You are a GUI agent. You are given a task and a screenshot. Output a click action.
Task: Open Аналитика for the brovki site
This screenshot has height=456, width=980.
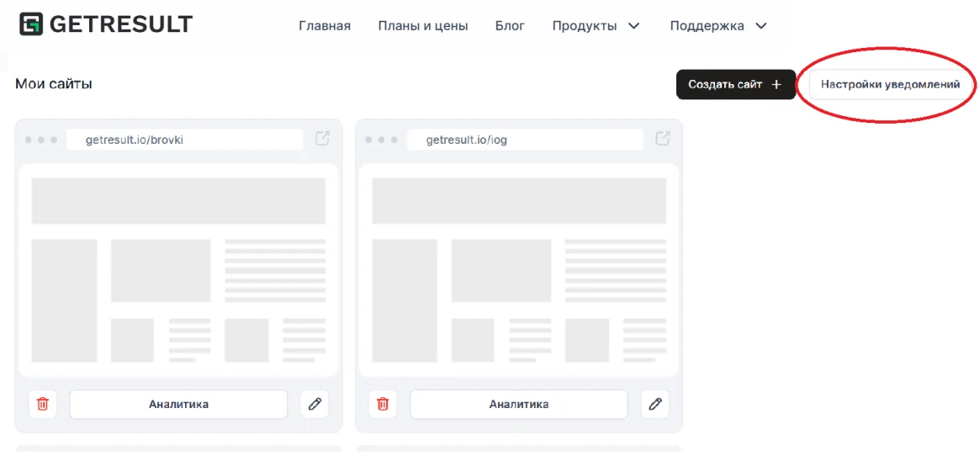coord(178,404)
